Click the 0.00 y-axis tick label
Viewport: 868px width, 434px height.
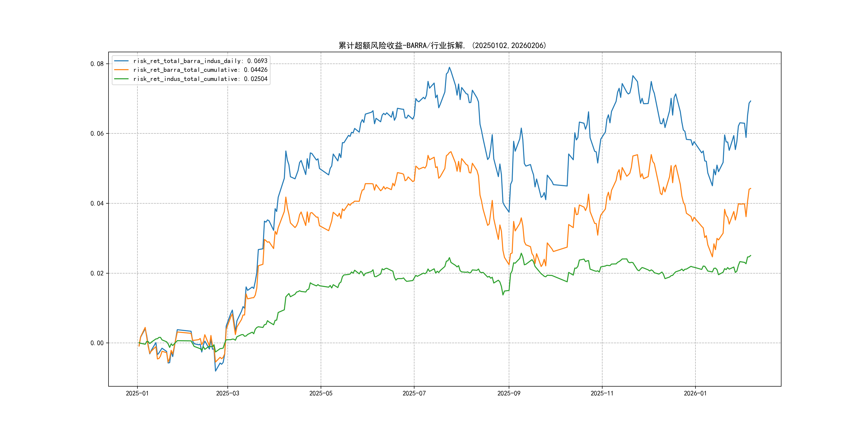pyautogui.click(x=97, y=343)
